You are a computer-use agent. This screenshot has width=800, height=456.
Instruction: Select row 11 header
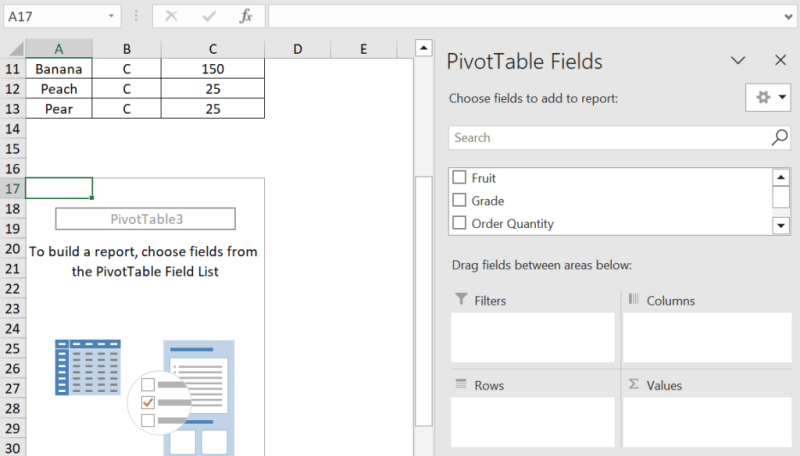tap(12, 69)
